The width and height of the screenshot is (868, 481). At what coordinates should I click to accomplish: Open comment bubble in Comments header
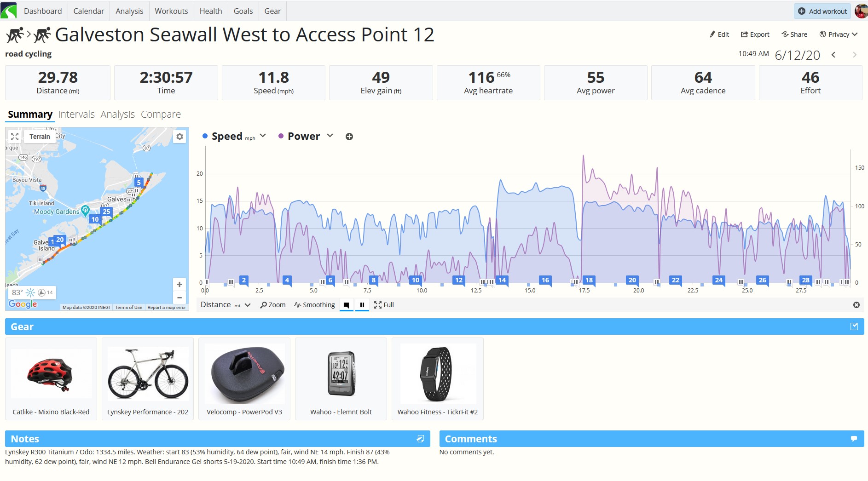[854, 439]
